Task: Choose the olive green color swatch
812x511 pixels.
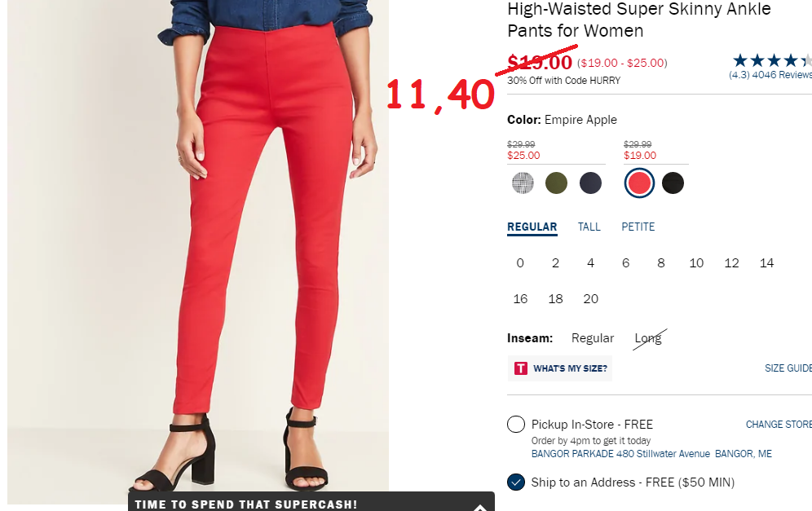Action: 556,183
